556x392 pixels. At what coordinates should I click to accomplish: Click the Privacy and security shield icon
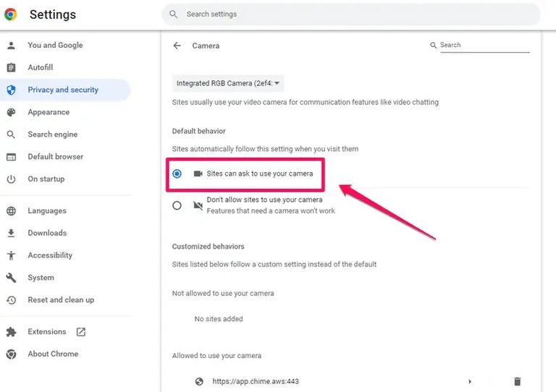coord(12,90)
